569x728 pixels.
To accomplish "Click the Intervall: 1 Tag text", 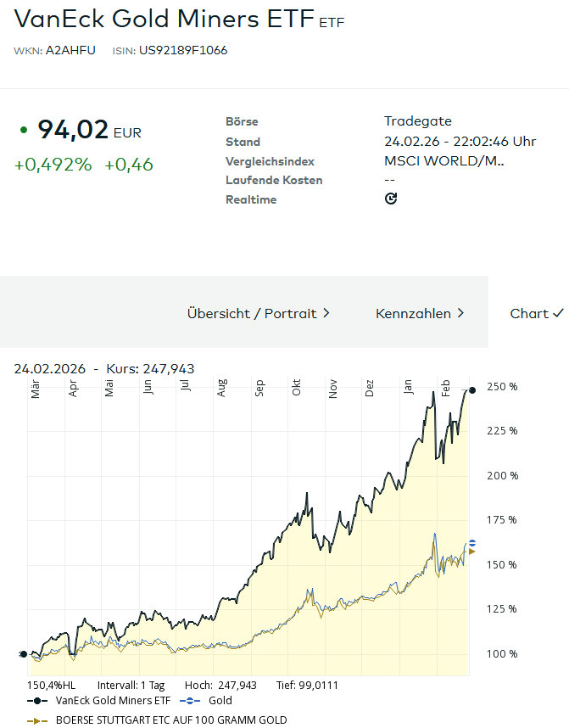I will pyautogui.click(x=131, y=686).
